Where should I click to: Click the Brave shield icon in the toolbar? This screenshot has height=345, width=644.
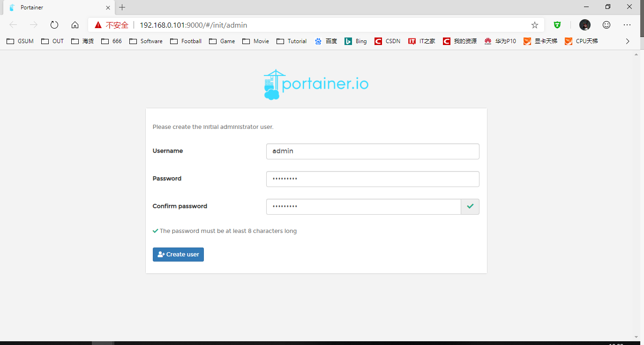click(557, 25)
